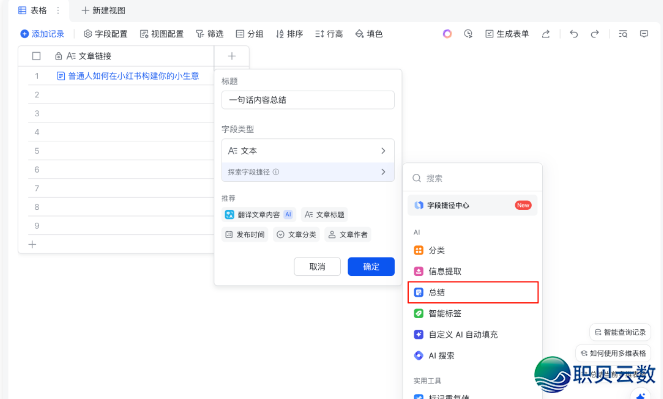
Task: Open the 行高 row height tool
Action: [x=329, y=34]
